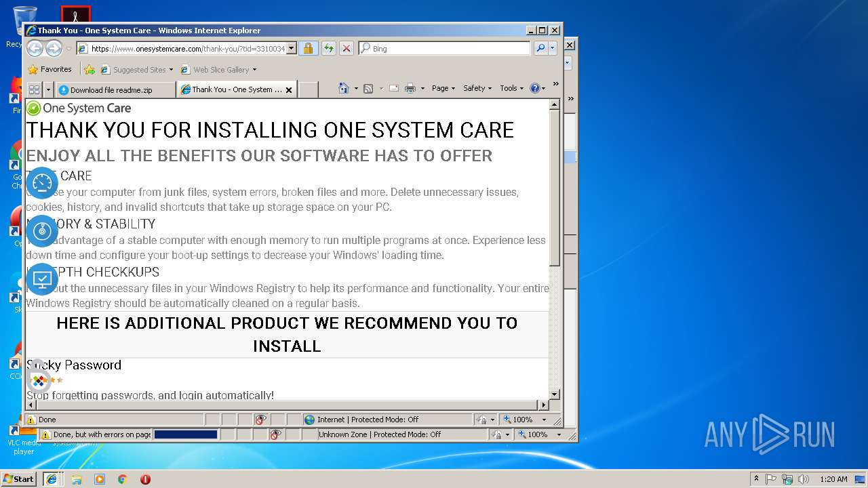
Task: Open a new blank tab
Action: pos(308,89)
